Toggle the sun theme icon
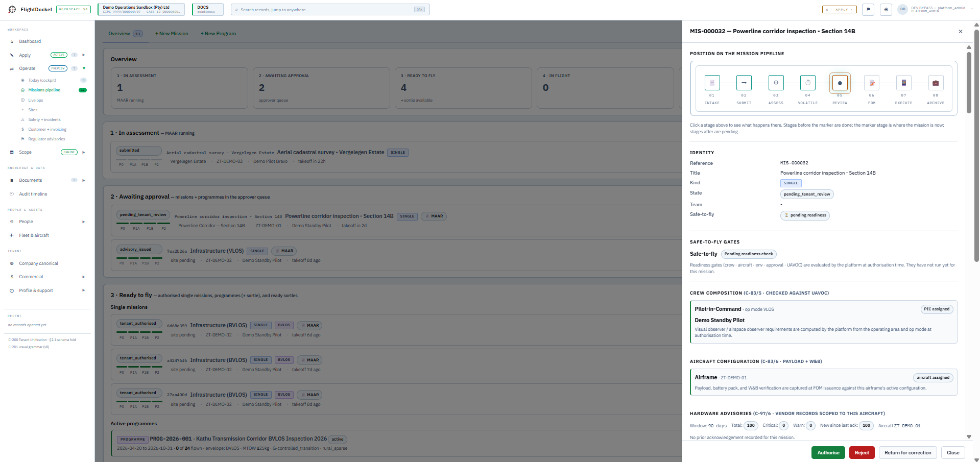 tap(886, 9)
